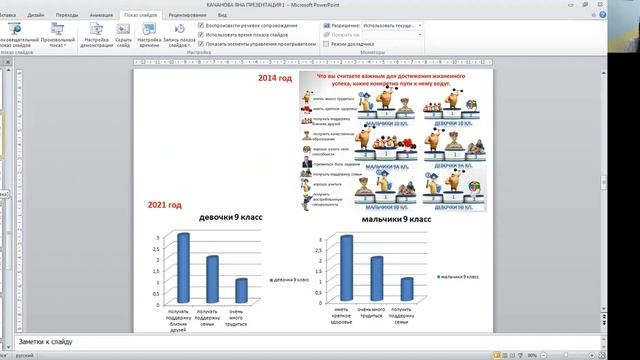Image resolution: width=640 pixels, height=360 pixels.
Task: Select the 'мальчики 9 класс' chart title
Action: click(396, 219)
